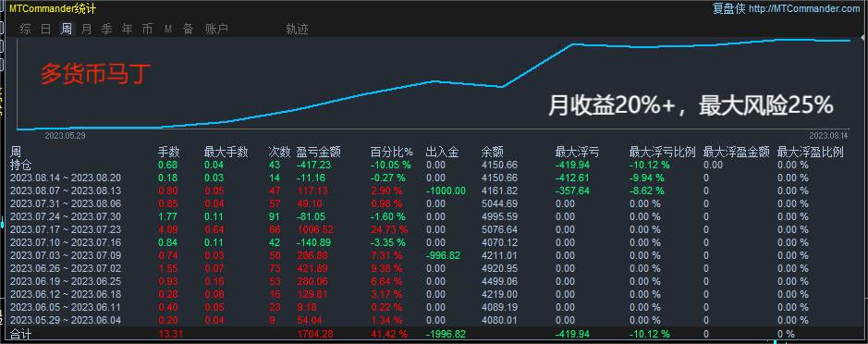Switch to the 日 daily tab
Image resolution: width=868 pixels, height=344 pixels.
pos(46,30)
